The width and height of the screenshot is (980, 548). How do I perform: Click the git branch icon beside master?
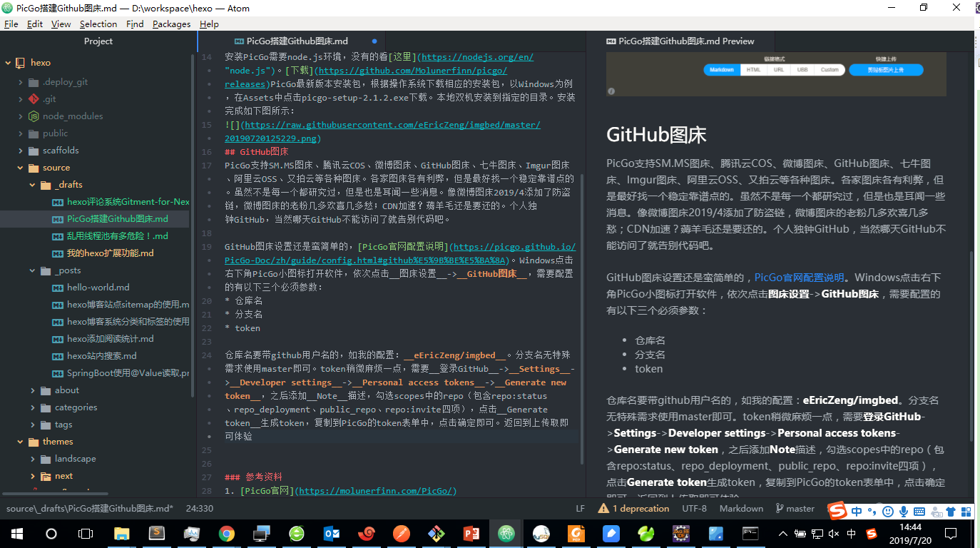pos(778,509)
